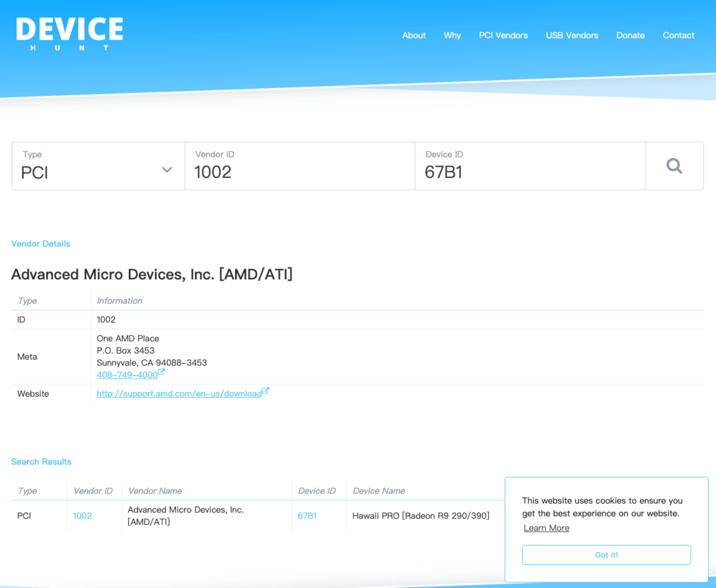Click the ID value 1002 in vendor details table

click(x=106, y=320)
